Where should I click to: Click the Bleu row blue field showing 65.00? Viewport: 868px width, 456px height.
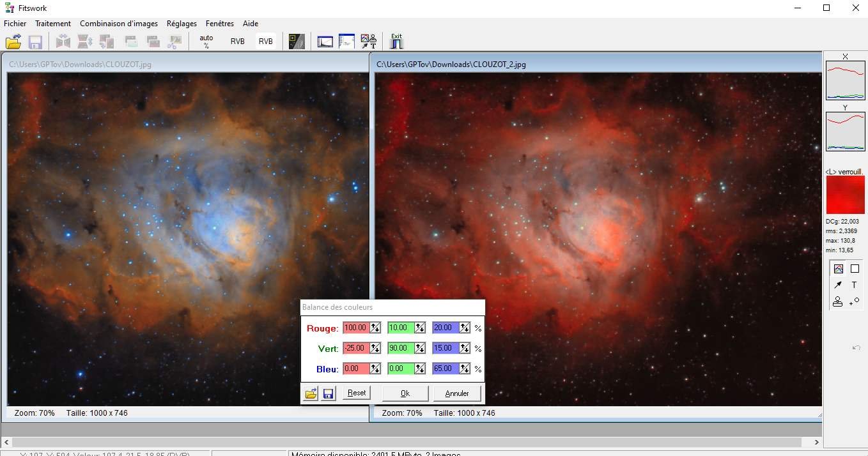[446, 369]
